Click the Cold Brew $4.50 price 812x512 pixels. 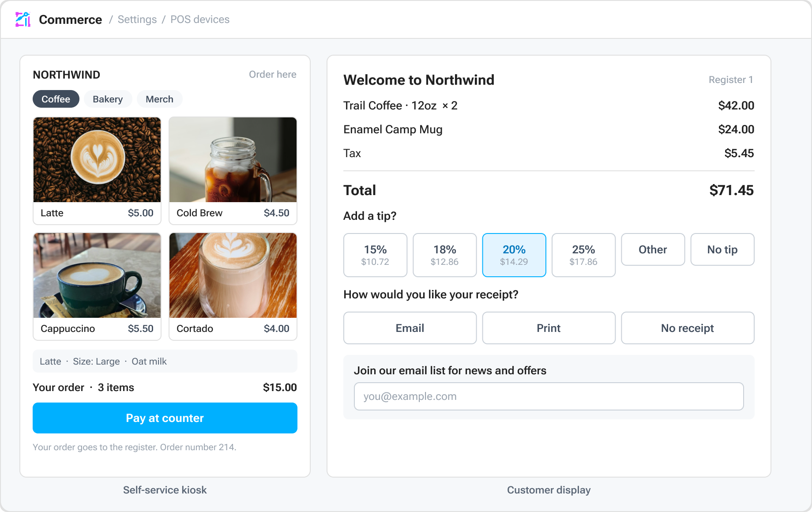pyautogui.click(x=277, y=213)
